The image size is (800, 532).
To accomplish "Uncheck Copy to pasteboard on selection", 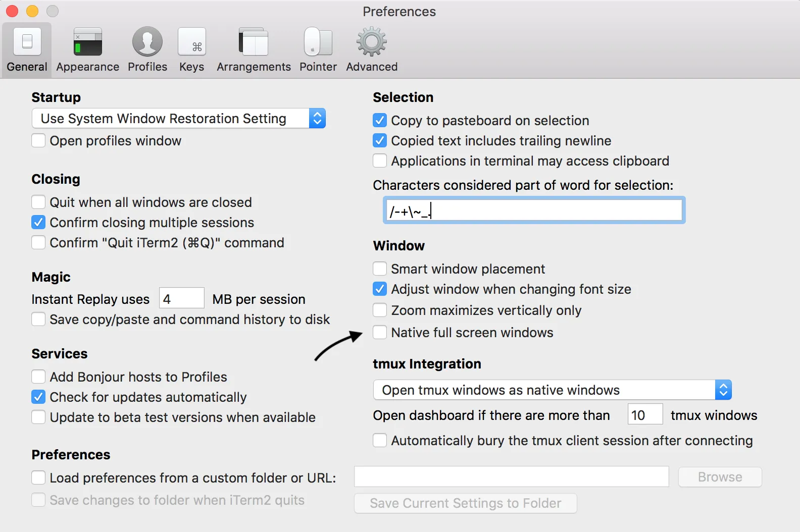I will [380, 120].
